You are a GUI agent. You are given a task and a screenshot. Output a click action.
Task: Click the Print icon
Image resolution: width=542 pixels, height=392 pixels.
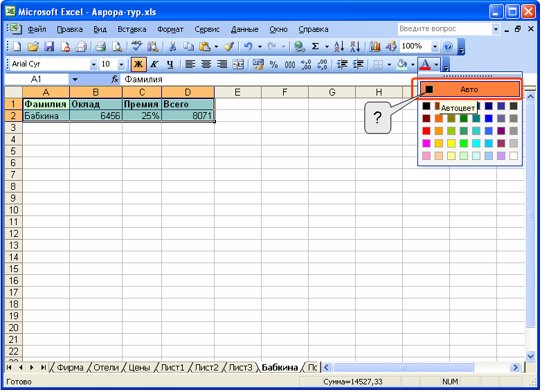100,46
